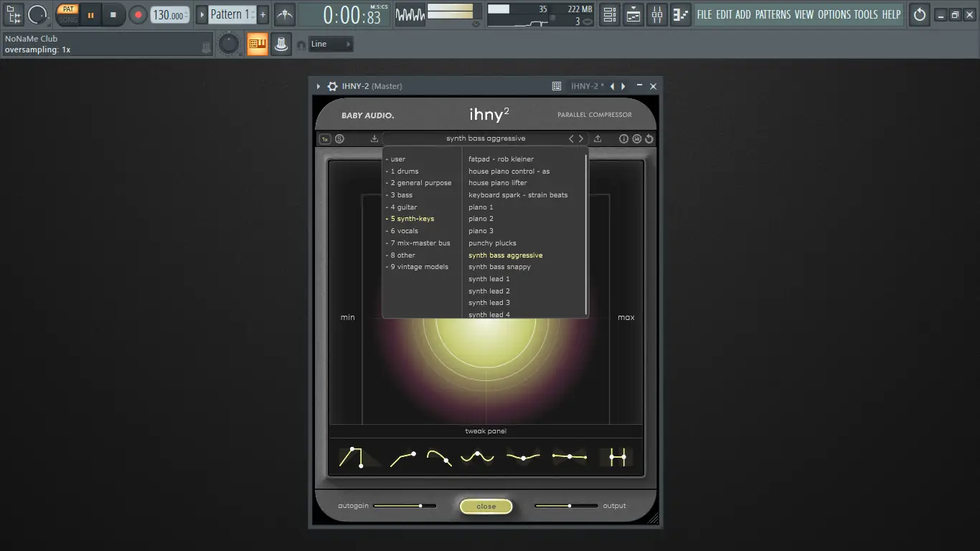Image resolution: width=980 pixels, height=551 pixels.
Task: Click the flat line with dot tweak icon
Action: (570, 456)
